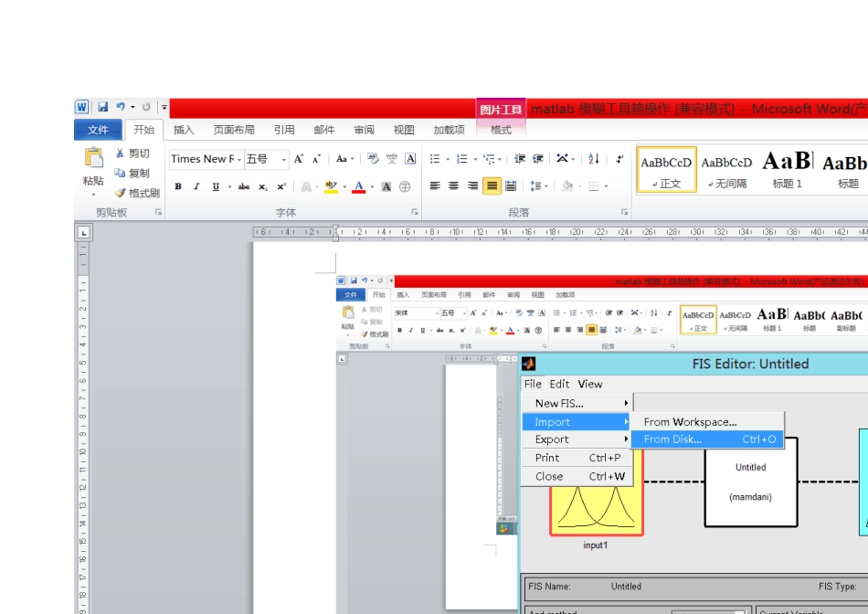
Task: Open the 页面布局 (Page Layout) tab
Action: click(234, 130)
